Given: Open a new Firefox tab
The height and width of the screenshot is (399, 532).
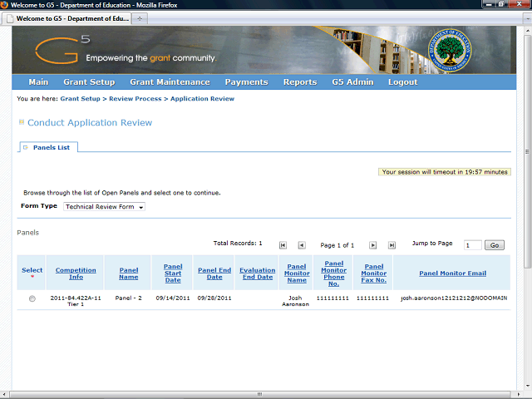Looking at the screenshot, I should pos(140,17).
